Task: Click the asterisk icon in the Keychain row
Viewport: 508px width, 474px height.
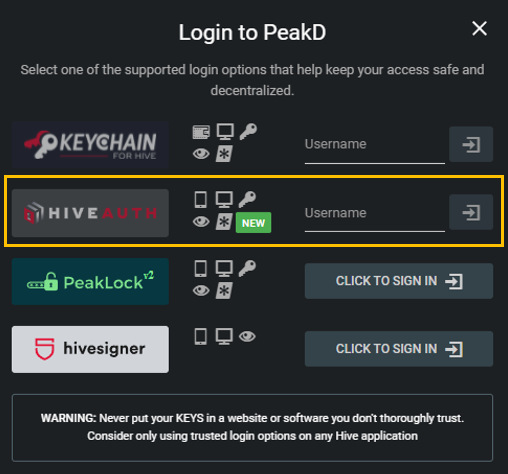Action: pyautogui.click(x=224, y=154)
